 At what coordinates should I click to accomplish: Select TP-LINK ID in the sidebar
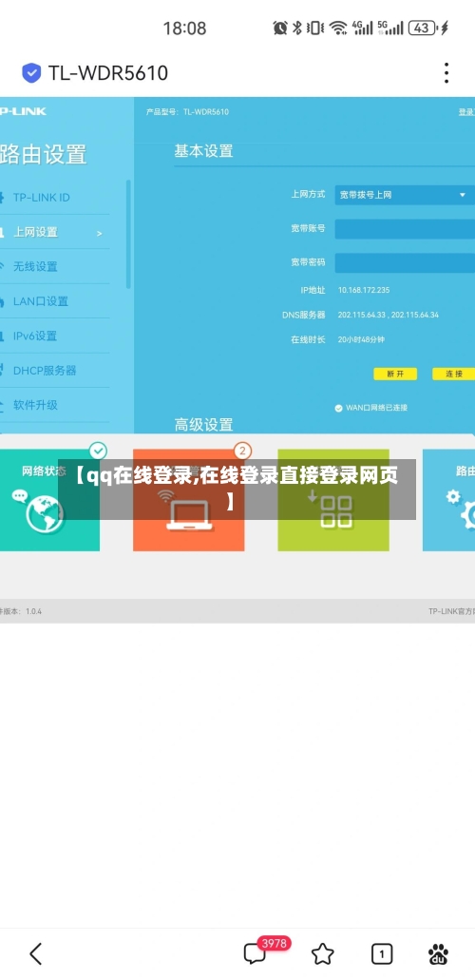41,198
